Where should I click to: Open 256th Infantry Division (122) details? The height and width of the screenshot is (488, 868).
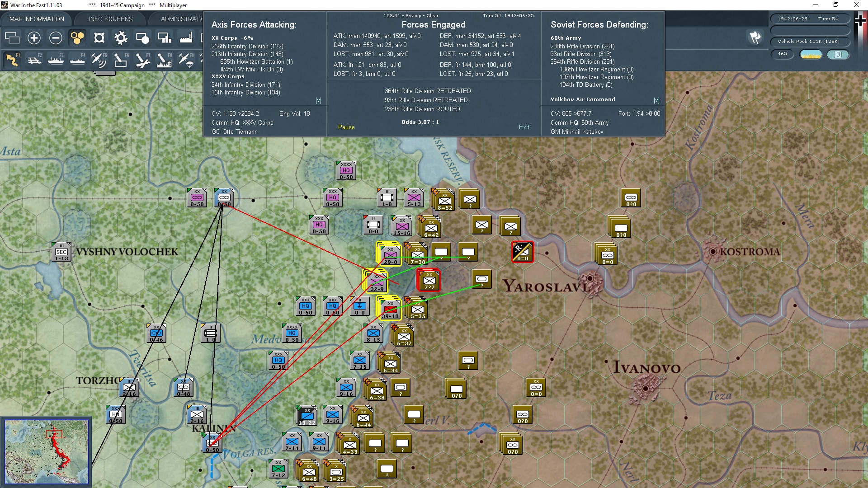click(247, 46)
